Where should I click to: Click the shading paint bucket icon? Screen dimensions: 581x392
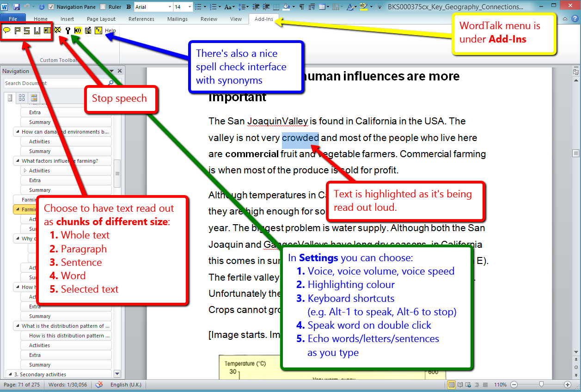pyautogui.click(x=286, y=7)
